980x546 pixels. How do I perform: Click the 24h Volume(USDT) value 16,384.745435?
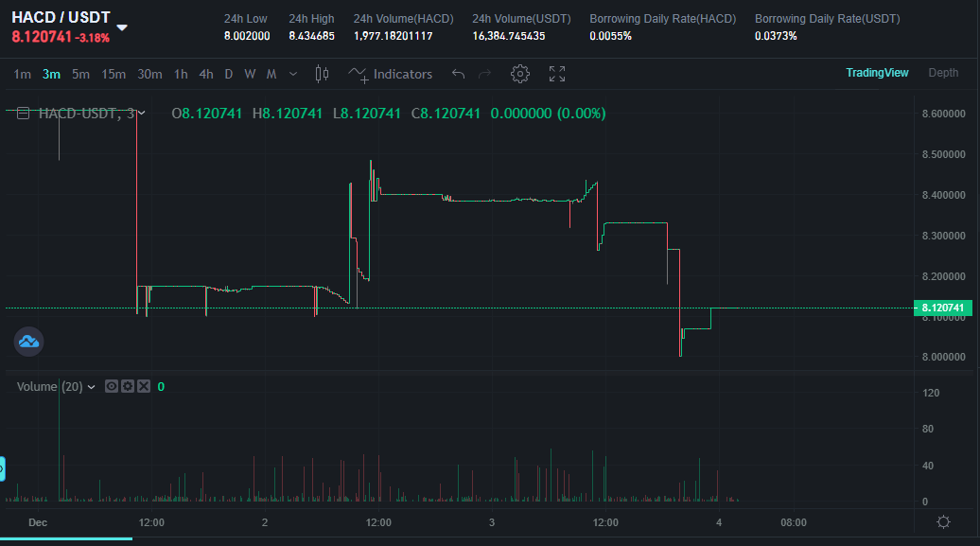[x=508, y=36]
